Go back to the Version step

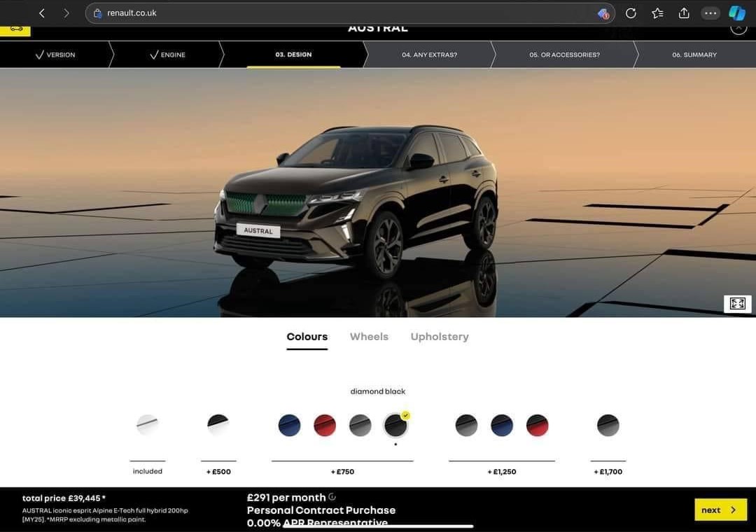pos(55,55)
